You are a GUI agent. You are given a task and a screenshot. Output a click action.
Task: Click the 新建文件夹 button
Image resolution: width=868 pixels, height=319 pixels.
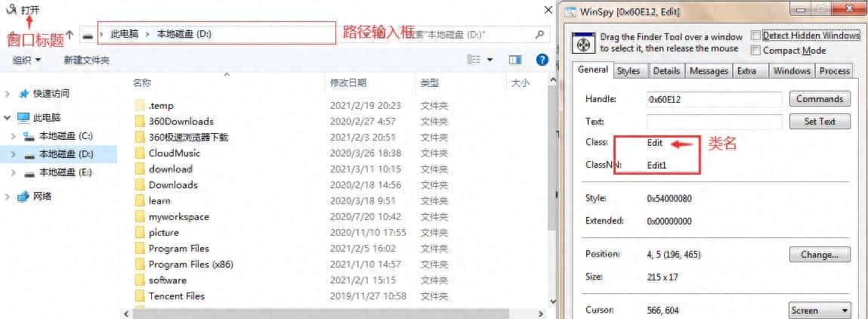click(x=86, y=60)
